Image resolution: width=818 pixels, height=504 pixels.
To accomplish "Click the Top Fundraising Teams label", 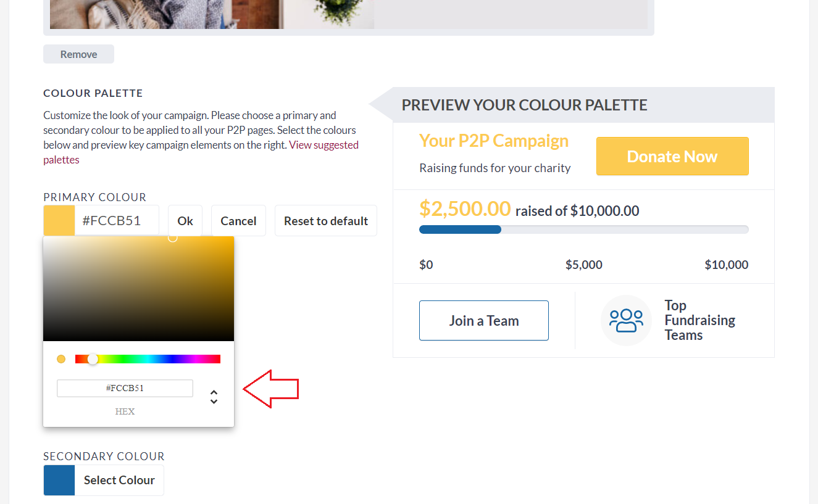I will (x=700, y=320).
